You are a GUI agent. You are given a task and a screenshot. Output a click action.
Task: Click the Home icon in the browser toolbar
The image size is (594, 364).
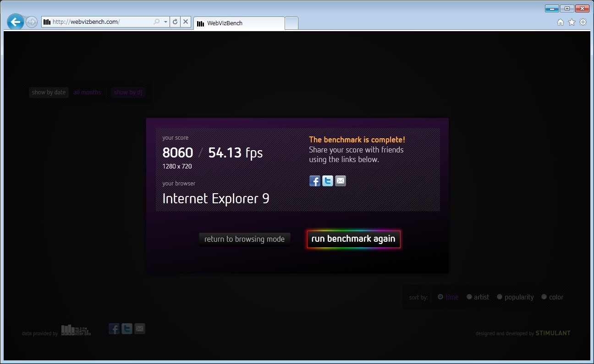pos(560,22)
